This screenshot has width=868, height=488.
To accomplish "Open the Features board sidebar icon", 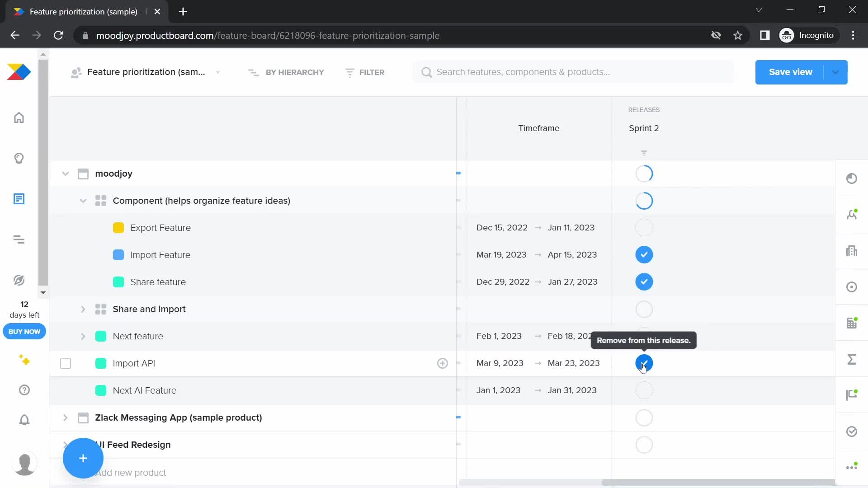I will (x=19, y=199).
